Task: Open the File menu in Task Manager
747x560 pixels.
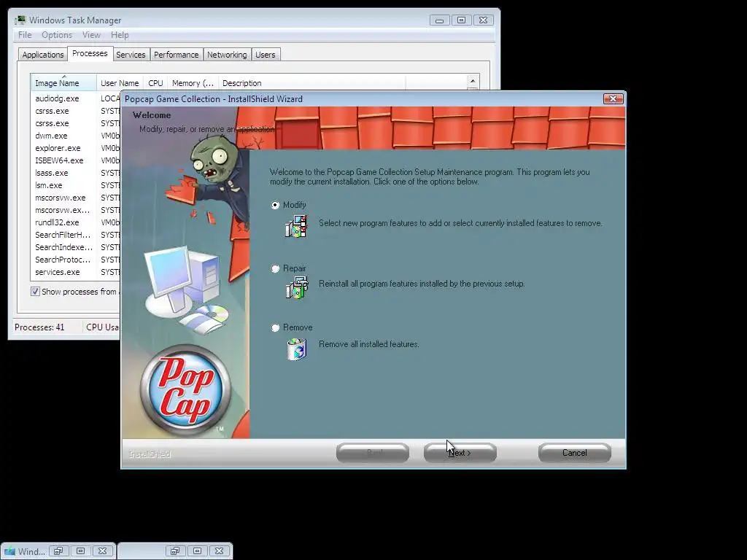Action: click(x=25, y=35)
